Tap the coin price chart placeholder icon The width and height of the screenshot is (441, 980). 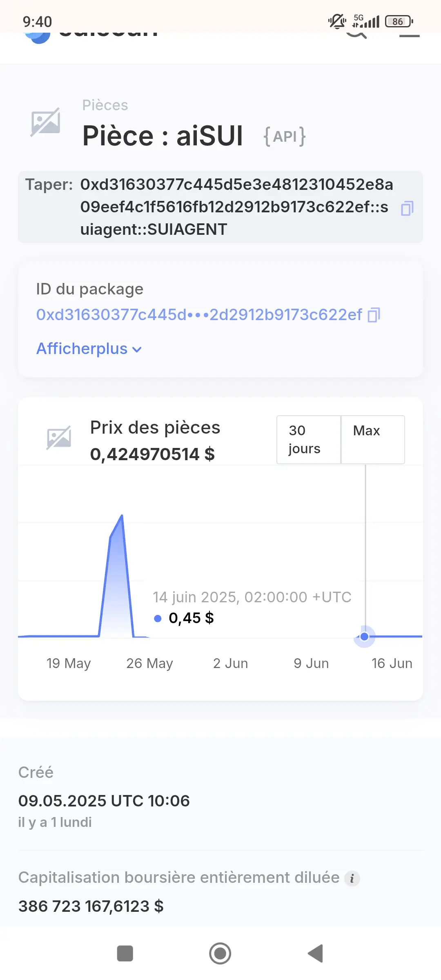point(59,438)
